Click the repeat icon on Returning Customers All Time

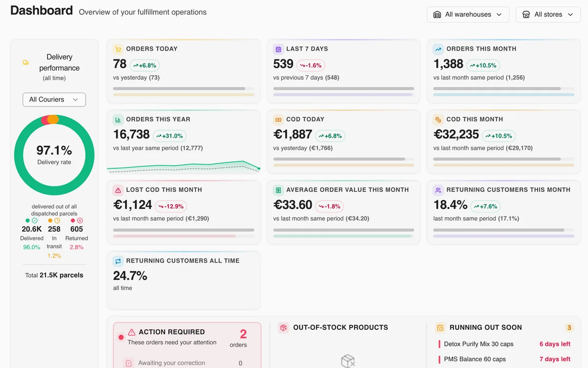[x=118, y=261]
